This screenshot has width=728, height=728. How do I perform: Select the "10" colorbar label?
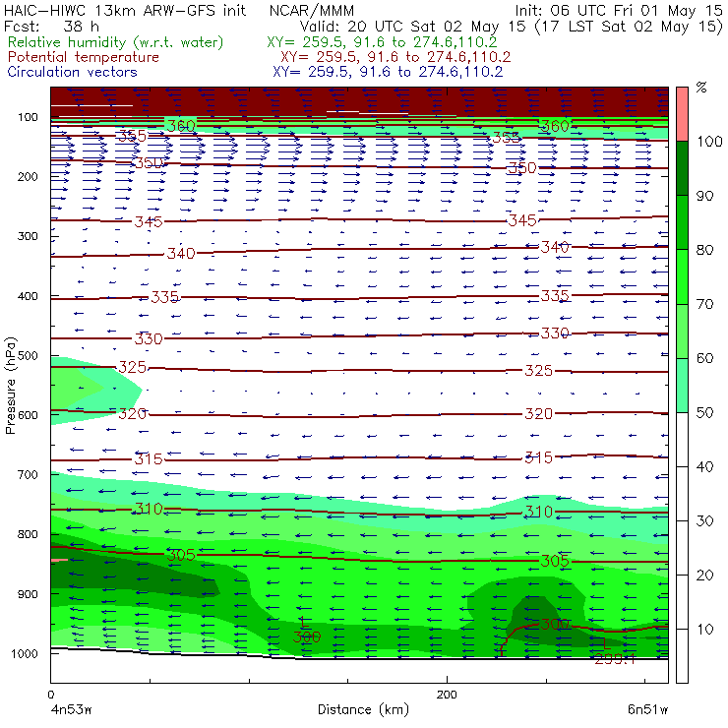(x=704, y=629)
